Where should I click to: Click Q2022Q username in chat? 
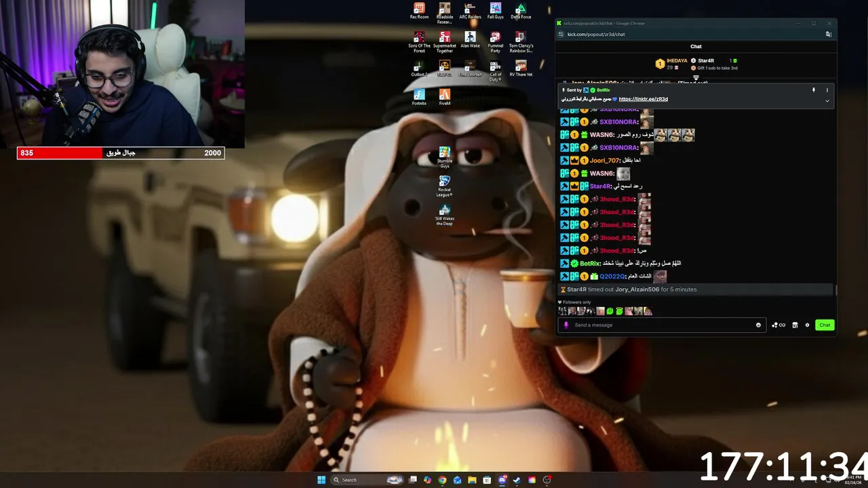point(612,277)
